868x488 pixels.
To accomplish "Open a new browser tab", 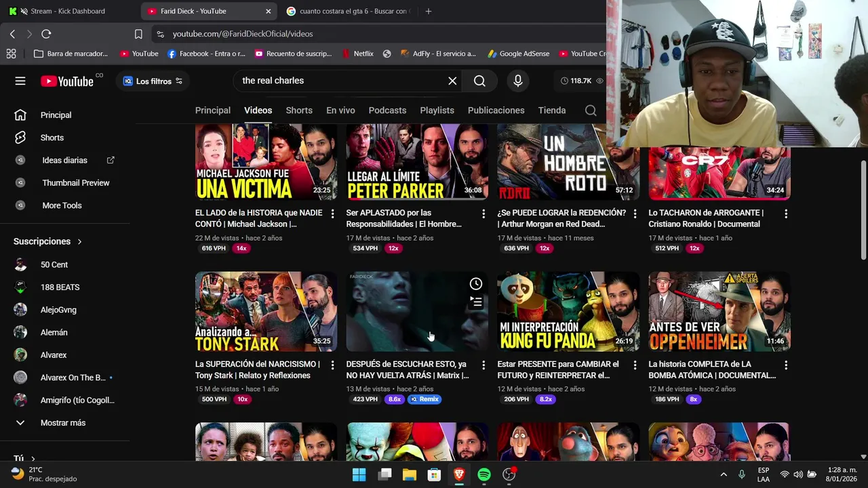I will click(428, 11).
